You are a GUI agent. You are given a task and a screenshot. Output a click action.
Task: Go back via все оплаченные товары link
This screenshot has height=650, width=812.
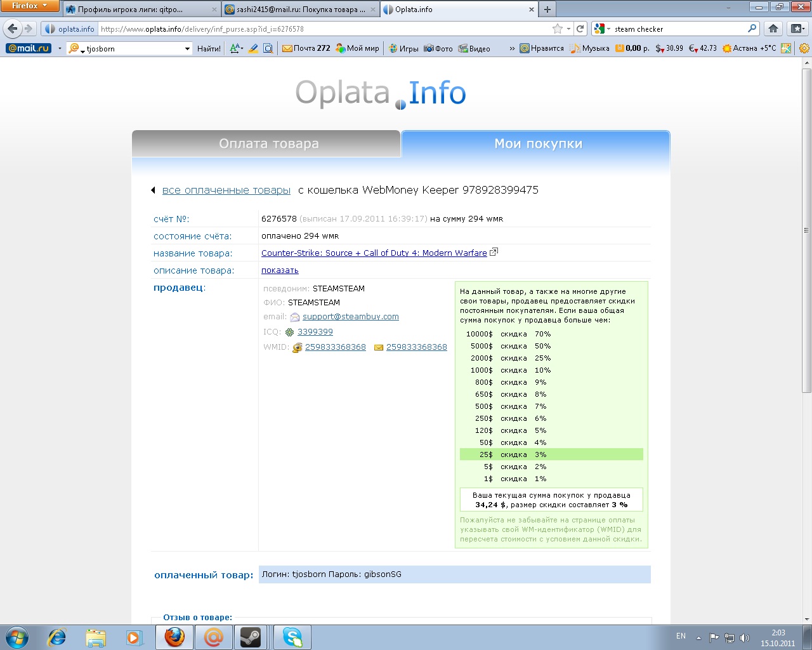(226, 190)
